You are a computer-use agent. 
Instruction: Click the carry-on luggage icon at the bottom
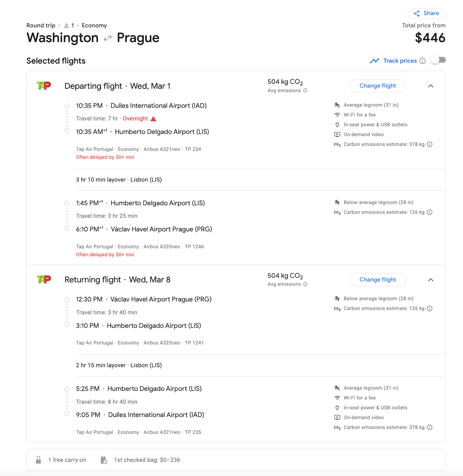[x=38, y=459]
